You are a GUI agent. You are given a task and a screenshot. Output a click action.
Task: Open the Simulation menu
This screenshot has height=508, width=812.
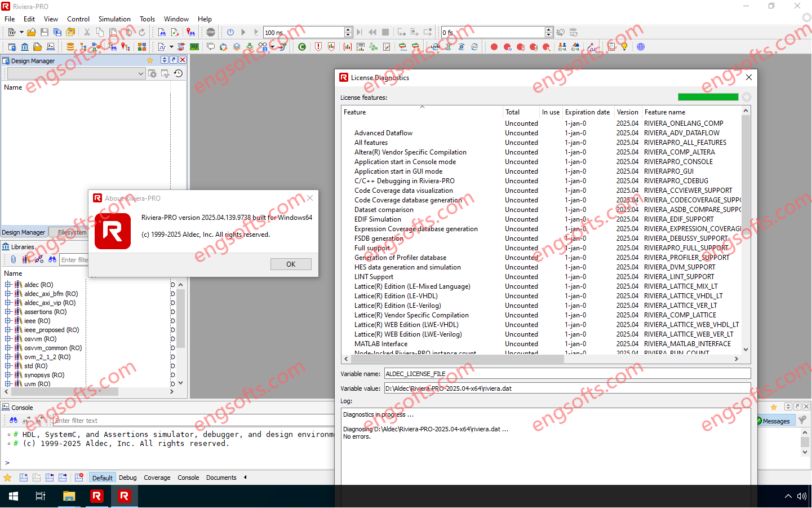(x=114, y=19)
